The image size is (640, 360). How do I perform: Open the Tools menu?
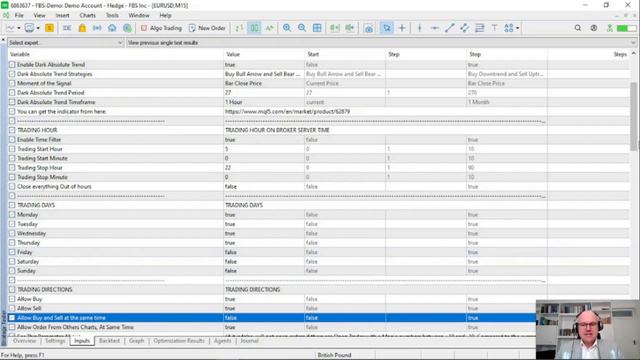click(112, 16)
